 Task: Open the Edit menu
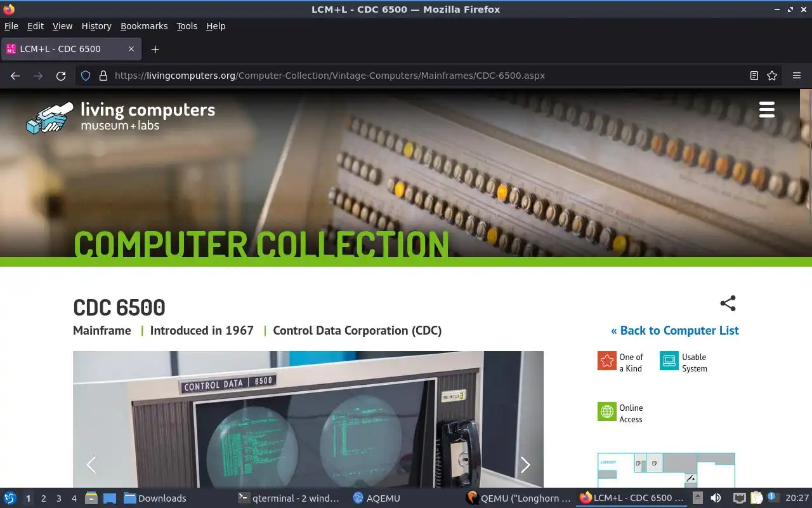pyautogui.click(x=36, y=26)
